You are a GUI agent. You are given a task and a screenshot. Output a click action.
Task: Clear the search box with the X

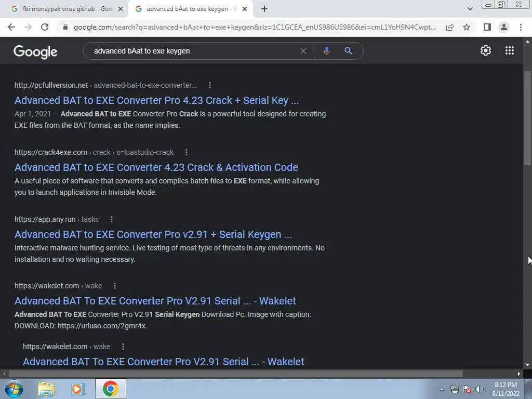click(303, 51)
